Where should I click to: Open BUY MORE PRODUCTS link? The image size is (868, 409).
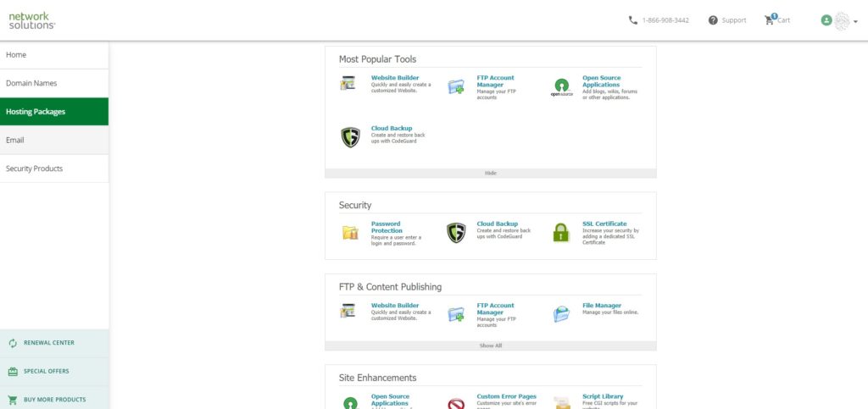(55, 400)
